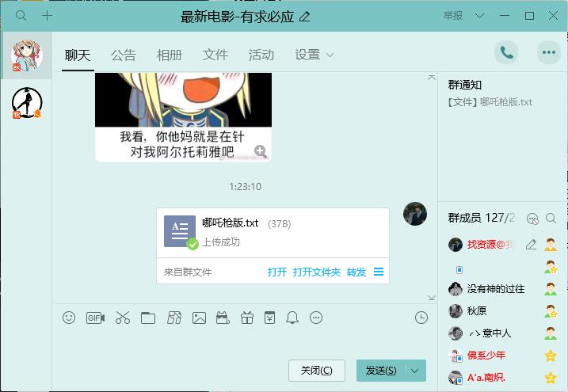The image size is (568, 392).
Task: Select the scissors screenshot tool
Action: [123, 318]
